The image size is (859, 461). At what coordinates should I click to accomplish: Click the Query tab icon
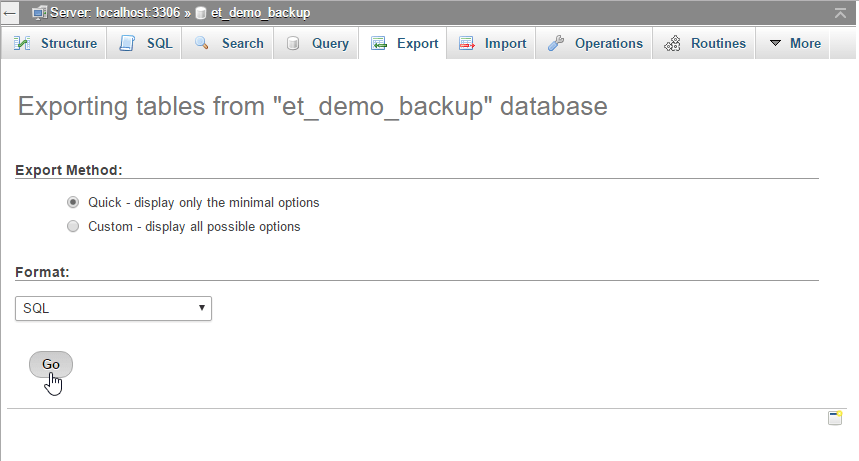(293, 44)
